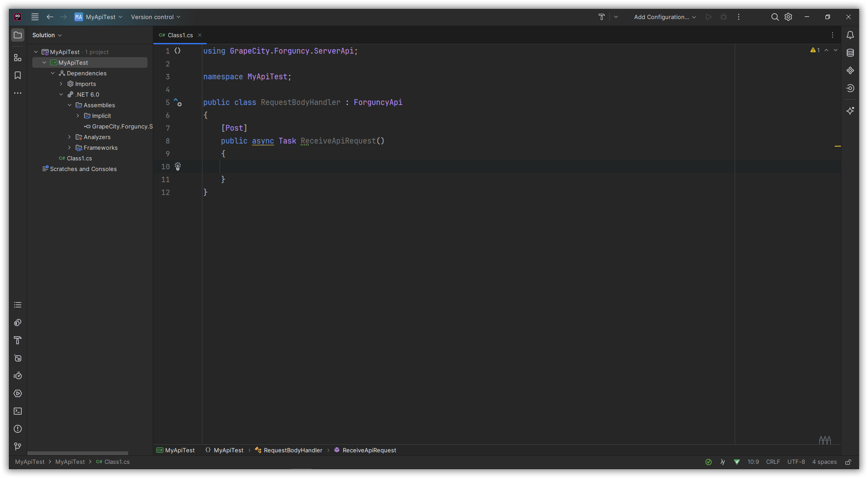Viewport: 868px width, 478px height.
Task: Open the Terminal tool window
Action: click(18, 411)
